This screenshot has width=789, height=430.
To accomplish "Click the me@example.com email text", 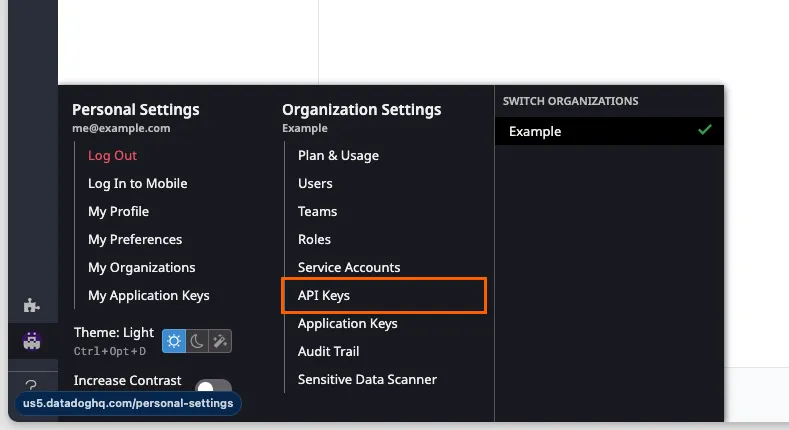I will click(x=121, y=128).
